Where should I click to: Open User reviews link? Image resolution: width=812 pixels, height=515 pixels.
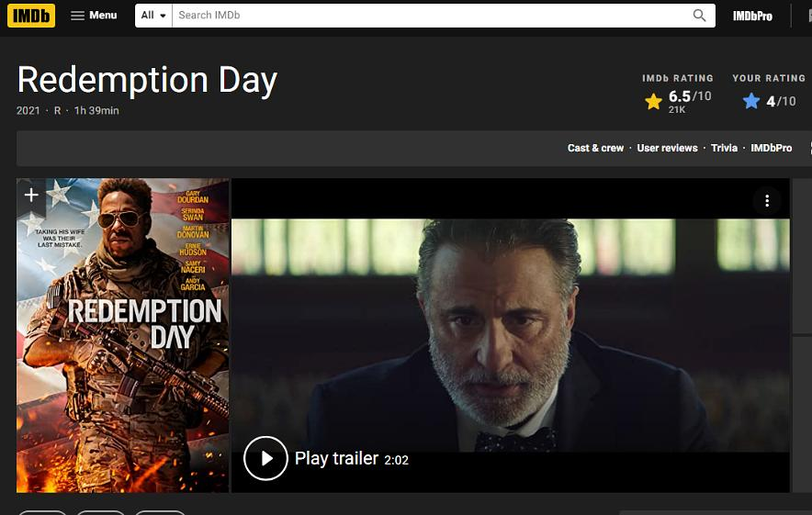coord(667,148)
